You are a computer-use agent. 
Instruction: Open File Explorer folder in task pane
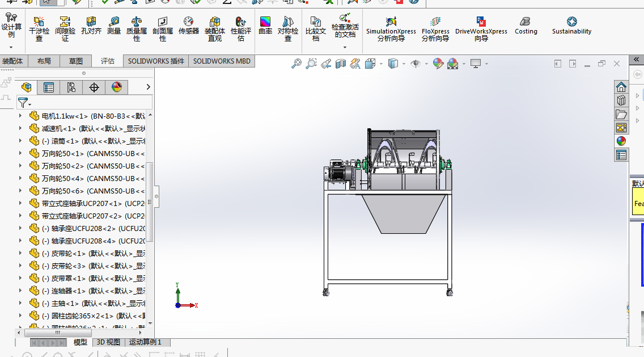tap(621, 114)
